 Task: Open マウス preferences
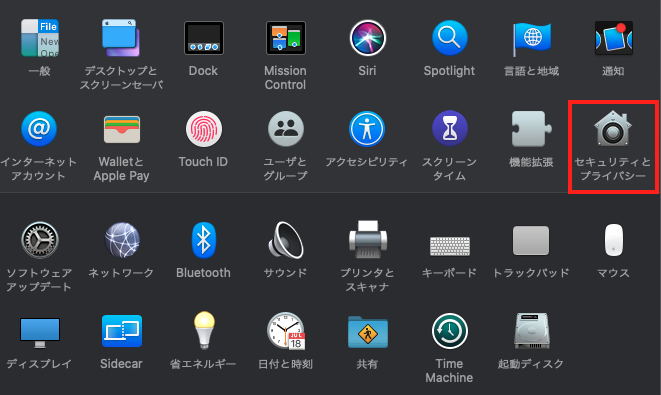click(x=613, y=240)
